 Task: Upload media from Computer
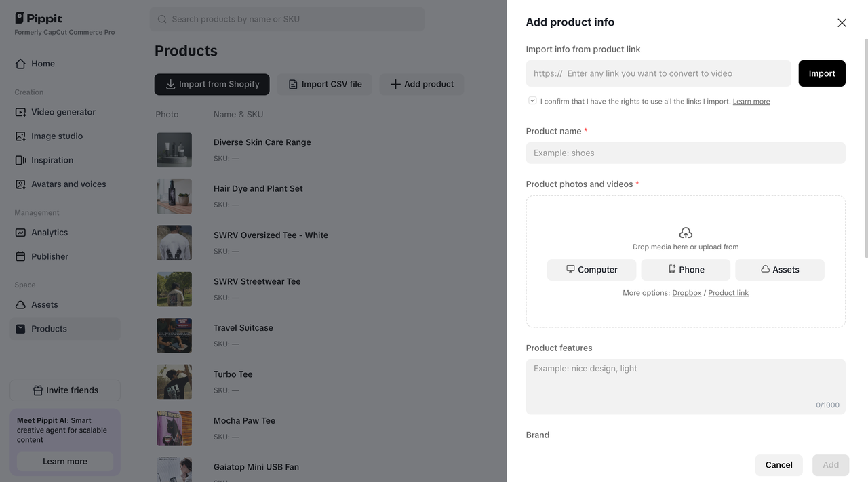(591, 270)
